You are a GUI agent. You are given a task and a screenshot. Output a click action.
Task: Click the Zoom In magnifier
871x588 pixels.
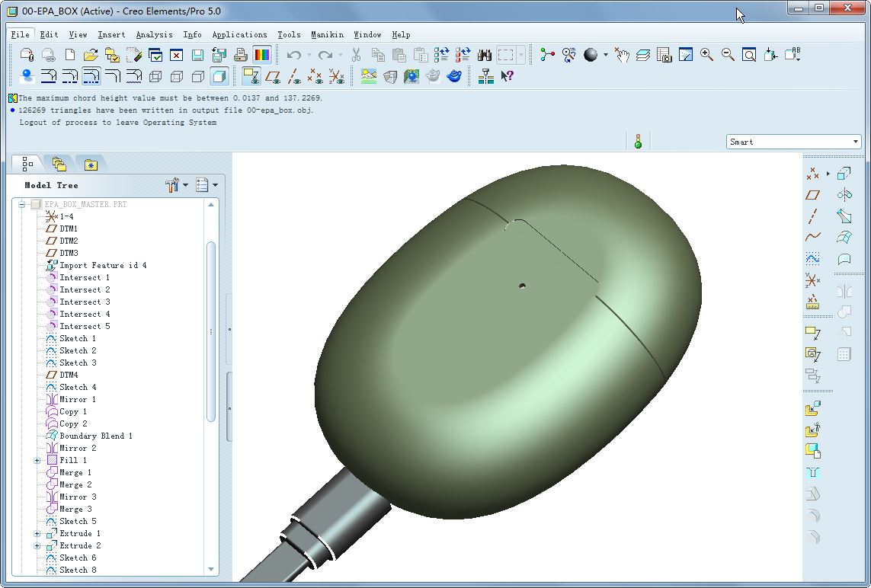pyautogui.click(x=706, y=54)
